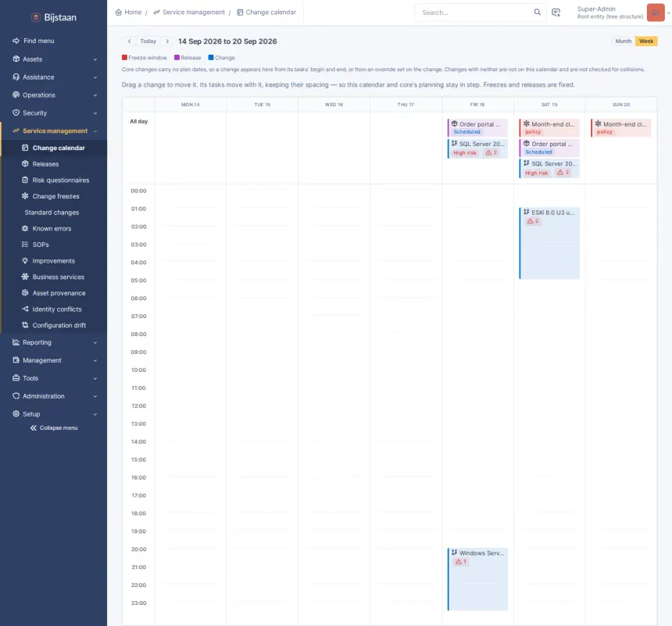This screenshot has width=672, height=626.
Task: Click the Reporting chart icon
Action: point(16,342)
